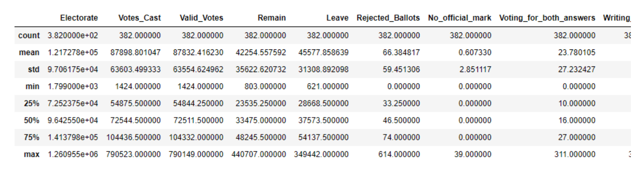Select the Rejected_Ballots column header
Screen dimensions: 644x169
tap(388, 18)
